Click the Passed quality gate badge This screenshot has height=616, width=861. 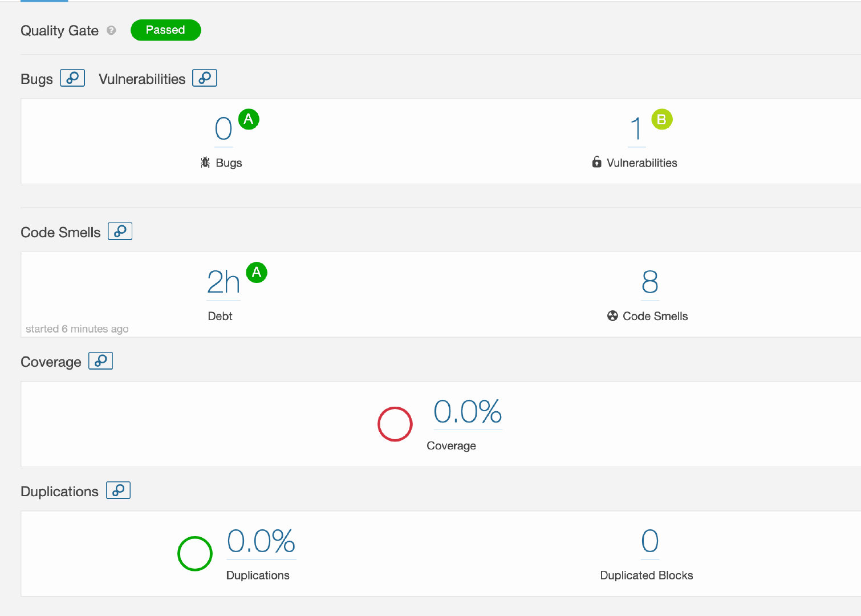[165, 30]
